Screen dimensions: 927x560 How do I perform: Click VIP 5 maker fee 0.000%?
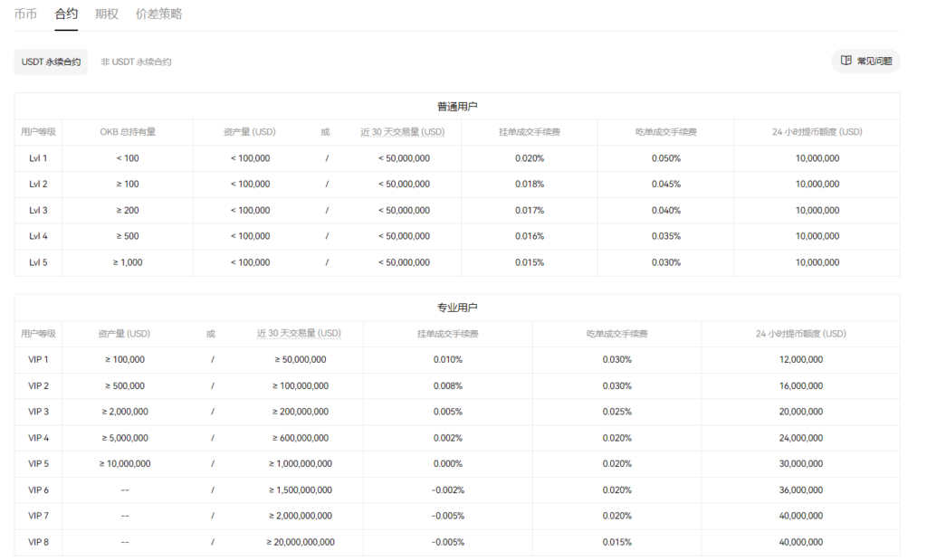click(x=447, y=464)
